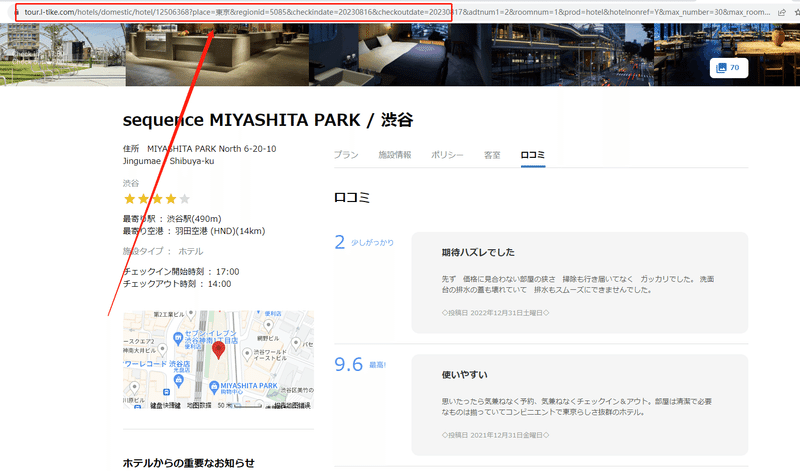Switch to the ポリシー tab
800x471 pixels.
[x=447, y=155]
